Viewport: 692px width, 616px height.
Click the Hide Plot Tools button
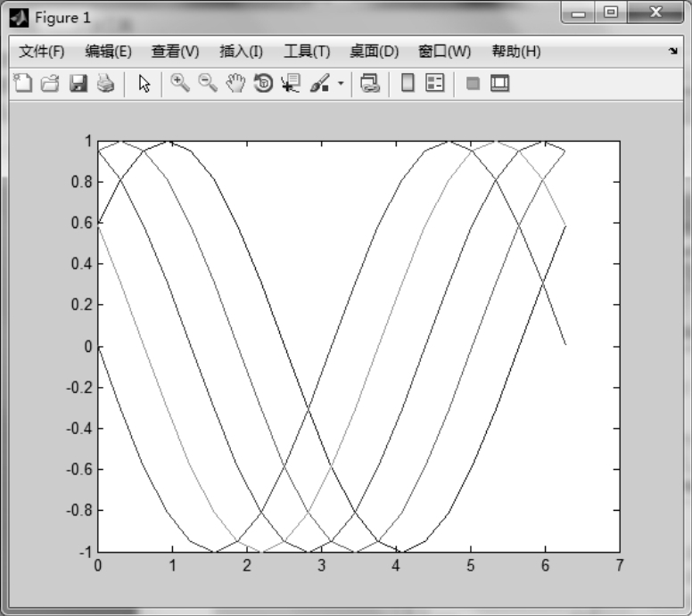(x=473, y=84)
